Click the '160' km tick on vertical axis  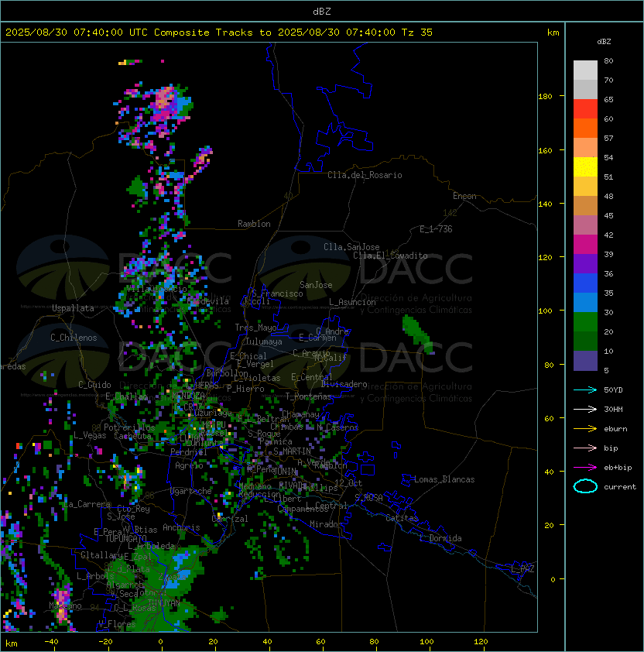coord(545,150)
